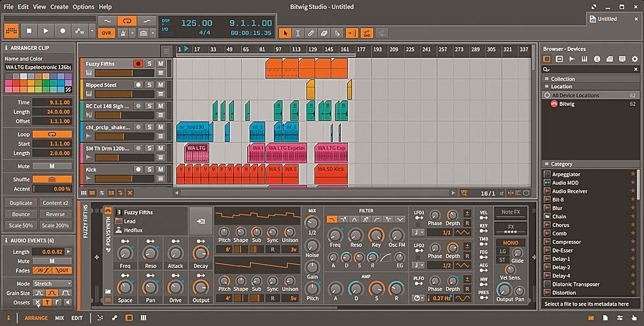Solo the Ripped Steel track
The height and width of the screenshot is (326, 644).
click(149, 85)
